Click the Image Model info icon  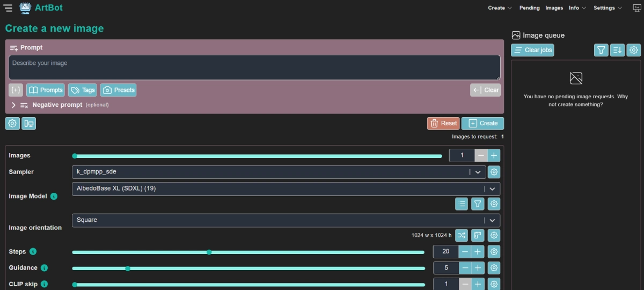click(x=54, y=197)
